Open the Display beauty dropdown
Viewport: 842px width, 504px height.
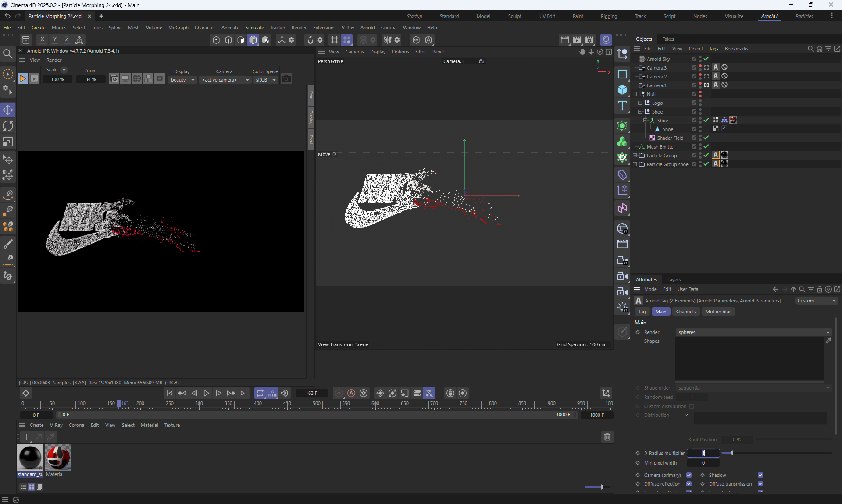(182, 80)
